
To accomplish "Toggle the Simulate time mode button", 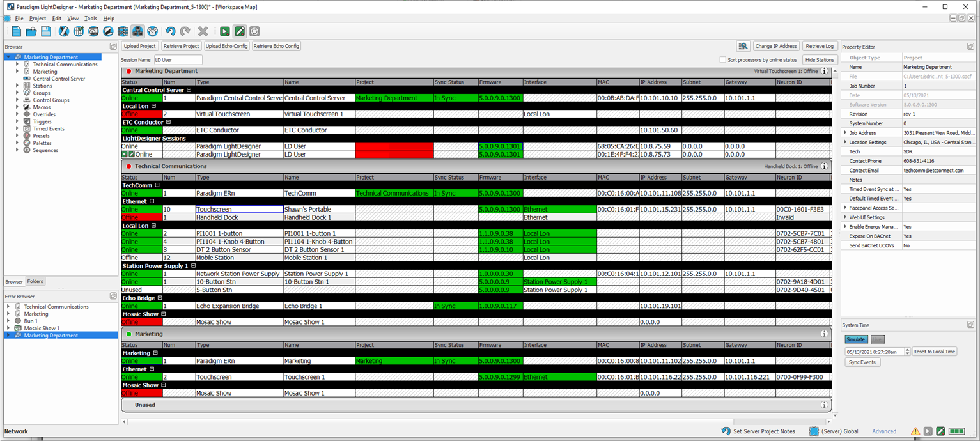I will (856, 339).
